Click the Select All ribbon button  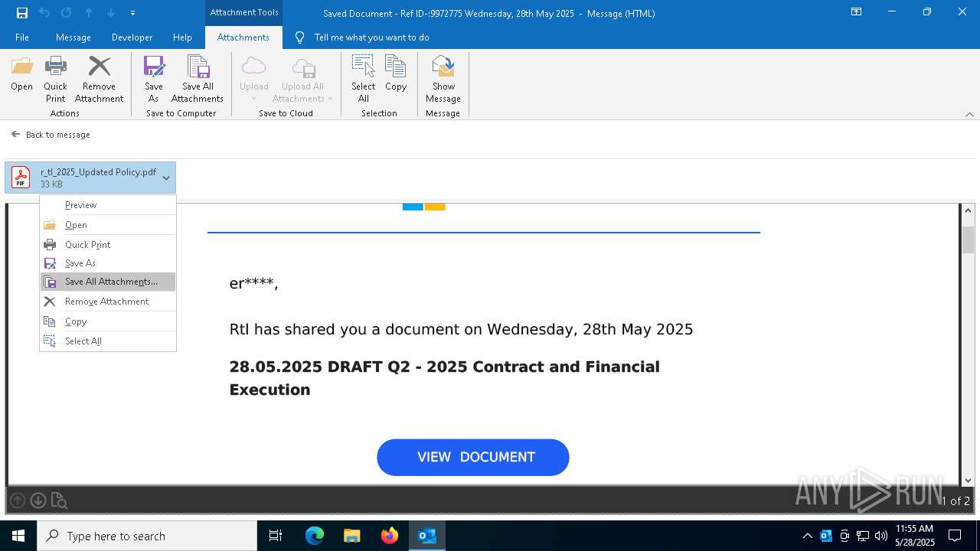pyautogui.click(x=363, y=80)
